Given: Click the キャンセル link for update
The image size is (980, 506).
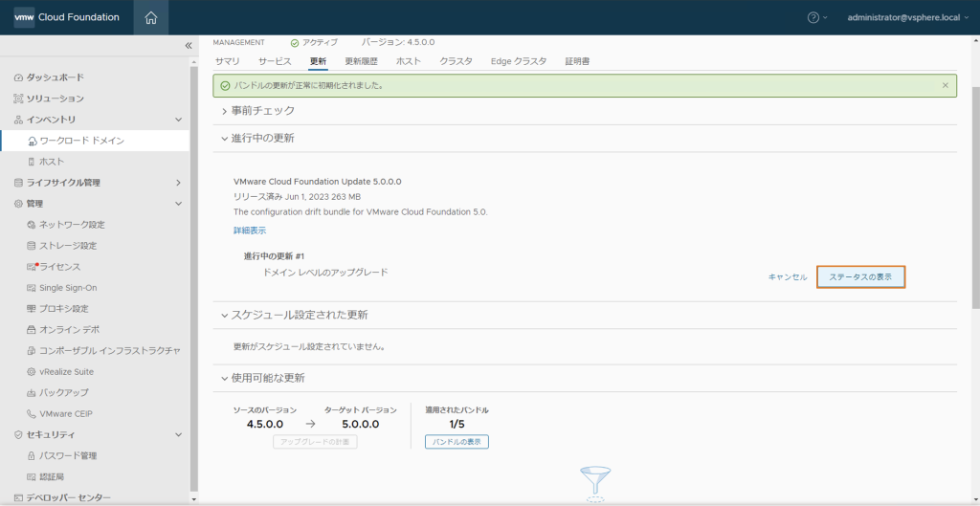Looking at the screenshot, I should click(787, 276).
